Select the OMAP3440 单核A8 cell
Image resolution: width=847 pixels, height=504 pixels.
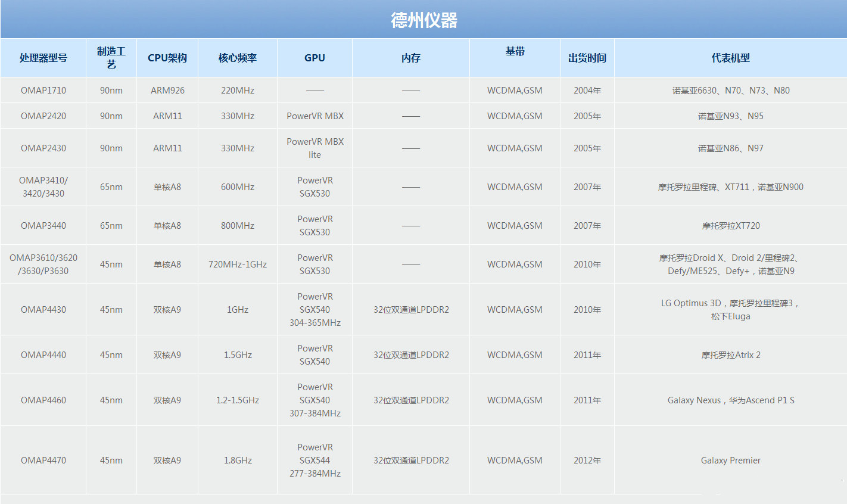pyautogui.click(x=167, y=226)
